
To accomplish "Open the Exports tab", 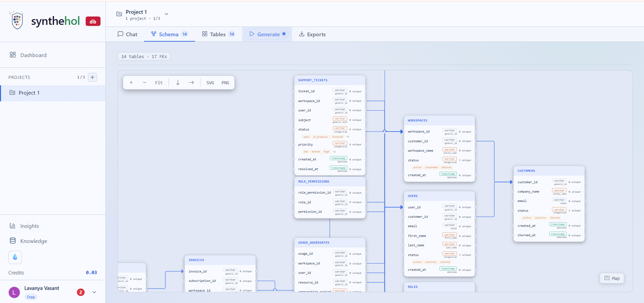I will pos(312,34).
